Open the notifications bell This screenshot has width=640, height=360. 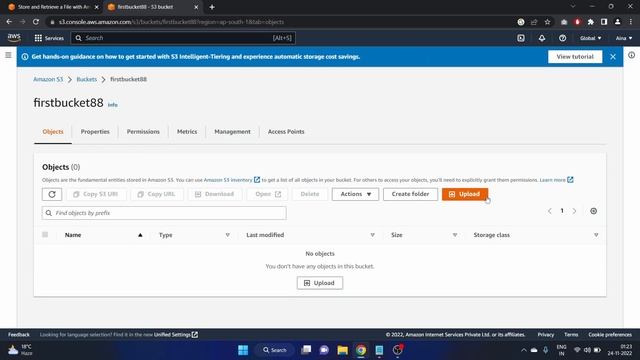click(542, 38)
